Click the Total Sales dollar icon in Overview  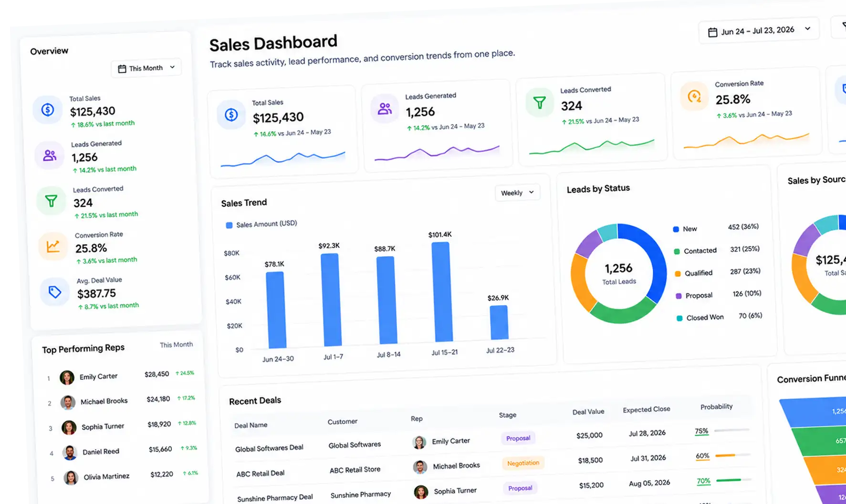[x=47, y=110]
